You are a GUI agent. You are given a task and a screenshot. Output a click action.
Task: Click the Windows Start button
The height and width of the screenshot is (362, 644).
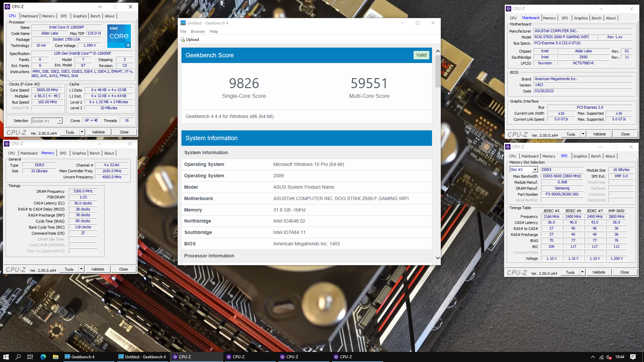(6, 357)
